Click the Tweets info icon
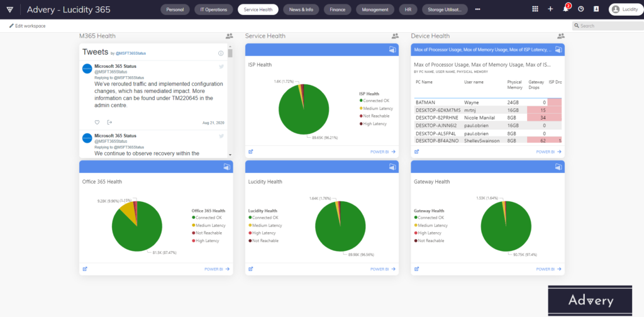Viewport: 644px width, 317px height. tap(221, 53)
